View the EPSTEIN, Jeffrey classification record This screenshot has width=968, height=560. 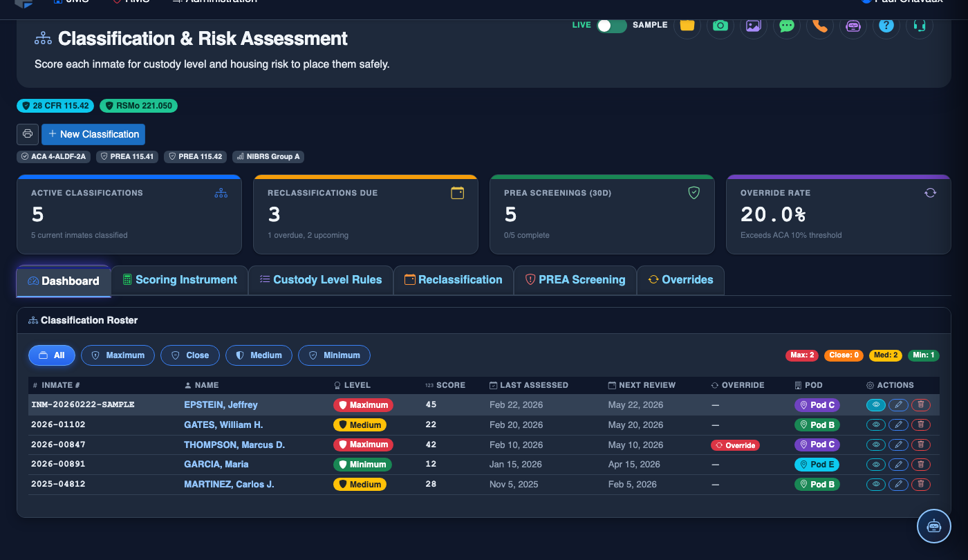pyautogui.click(x=876, y=405)
